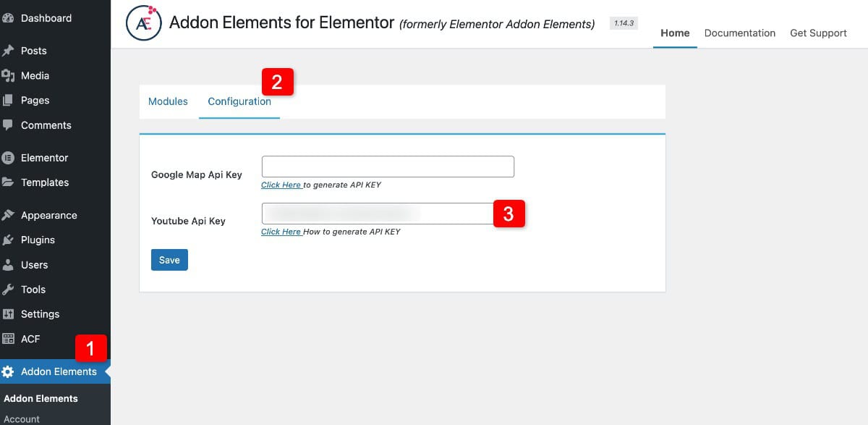
Task: Focus the Google Map Api Key field
Action: click(388, 167)
